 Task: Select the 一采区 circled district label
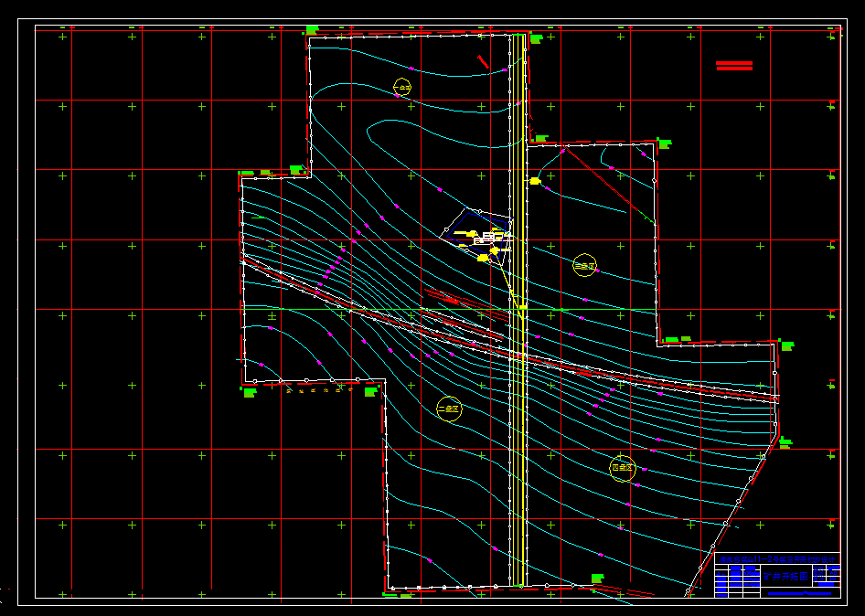point(402,87)
